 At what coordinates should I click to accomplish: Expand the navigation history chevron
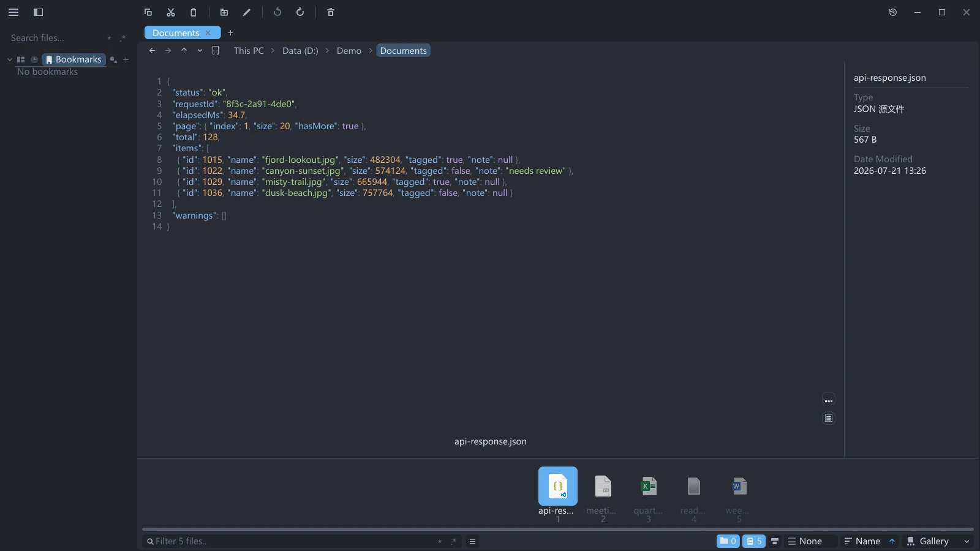(x=200, y=51)
